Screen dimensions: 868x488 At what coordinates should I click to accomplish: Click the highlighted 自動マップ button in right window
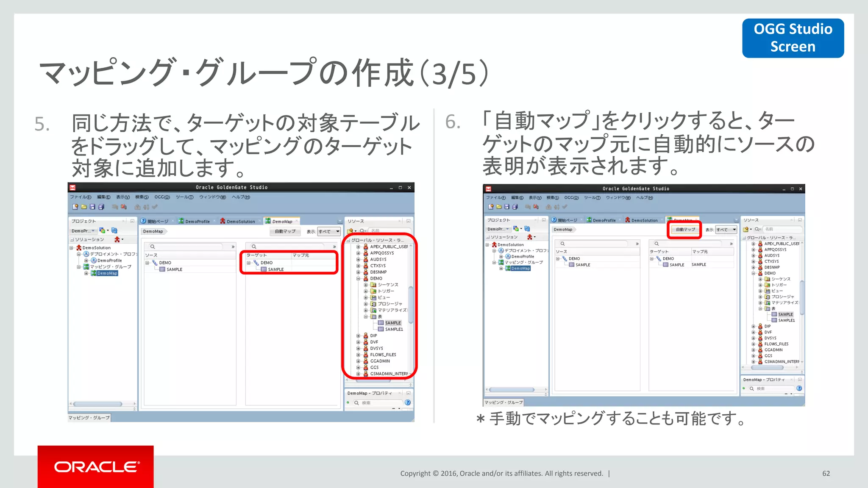pyautogui.click(x=685, y=230)
